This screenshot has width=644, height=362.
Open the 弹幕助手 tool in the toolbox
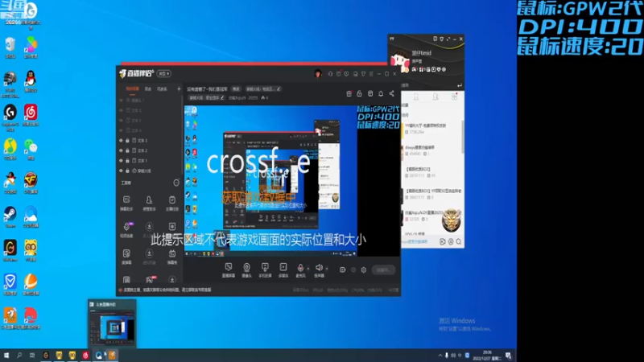(x=126, y=203)
